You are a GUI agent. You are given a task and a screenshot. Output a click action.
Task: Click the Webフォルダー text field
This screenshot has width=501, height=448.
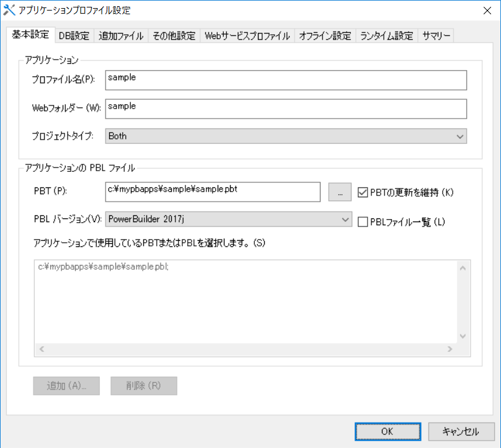click(x=248, y=109)
